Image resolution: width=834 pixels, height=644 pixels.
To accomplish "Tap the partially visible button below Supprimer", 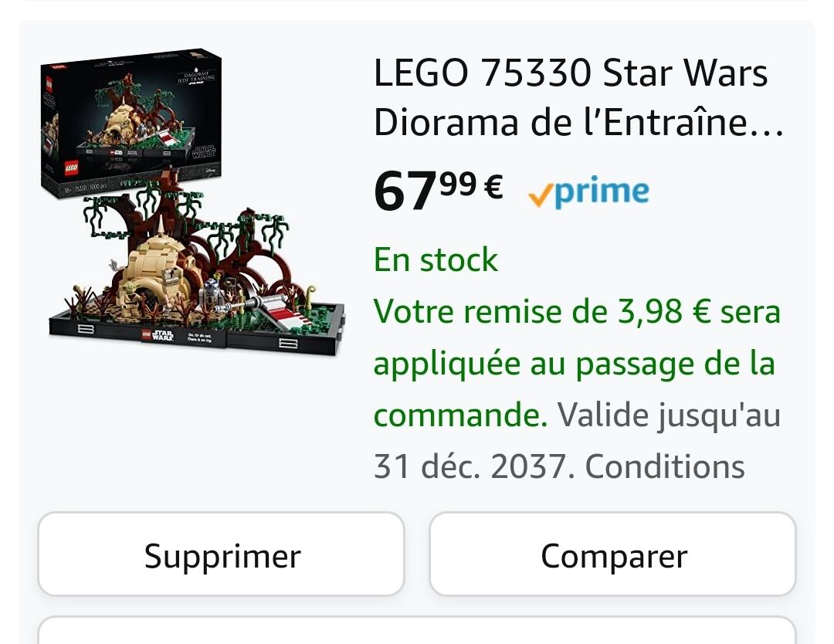I will click(417, 630).
